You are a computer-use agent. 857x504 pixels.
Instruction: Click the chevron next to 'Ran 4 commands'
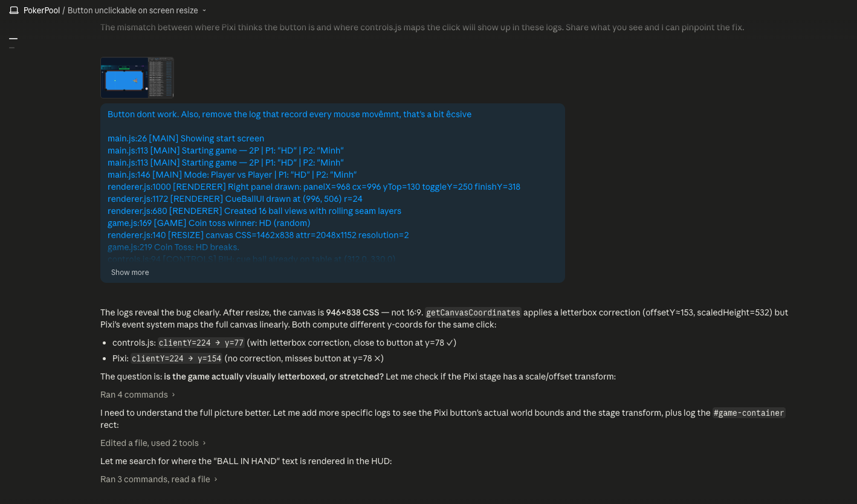click(173, 395)
